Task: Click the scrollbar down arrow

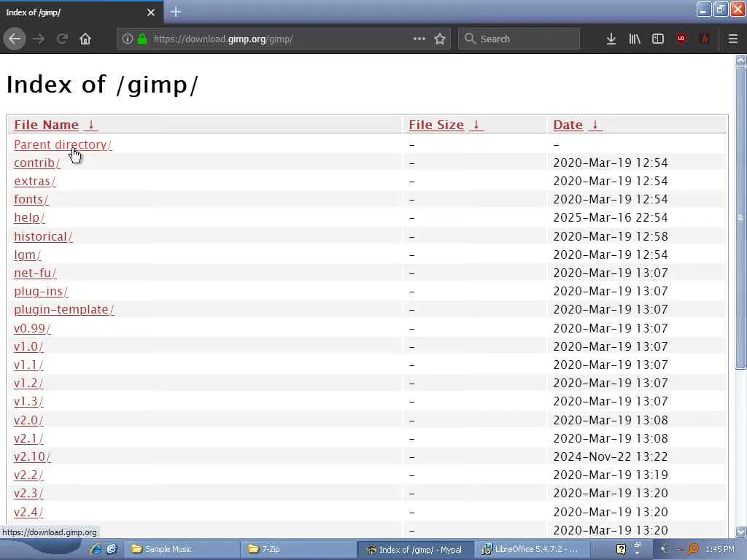Action: coord(741,532)
